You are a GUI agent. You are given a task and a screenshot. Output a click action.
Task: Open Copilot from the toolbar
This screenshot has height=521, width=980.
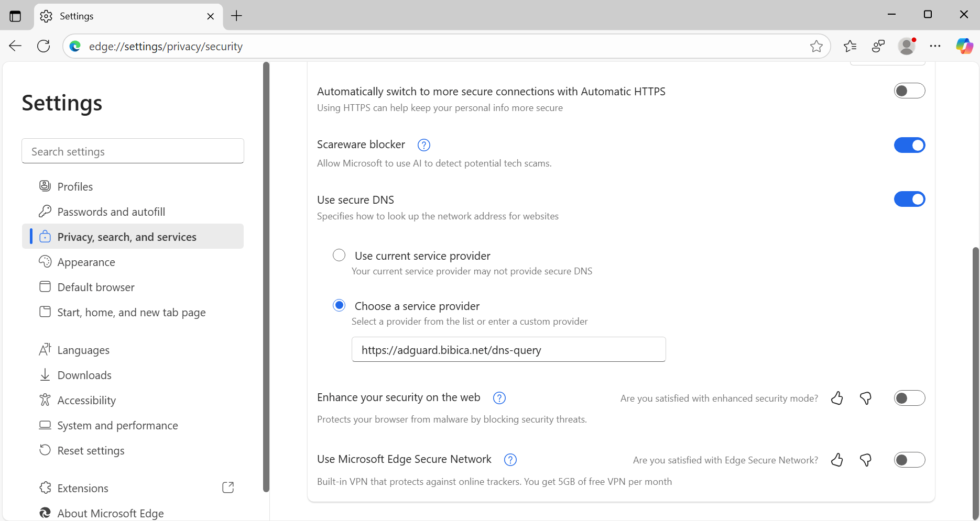964,46
